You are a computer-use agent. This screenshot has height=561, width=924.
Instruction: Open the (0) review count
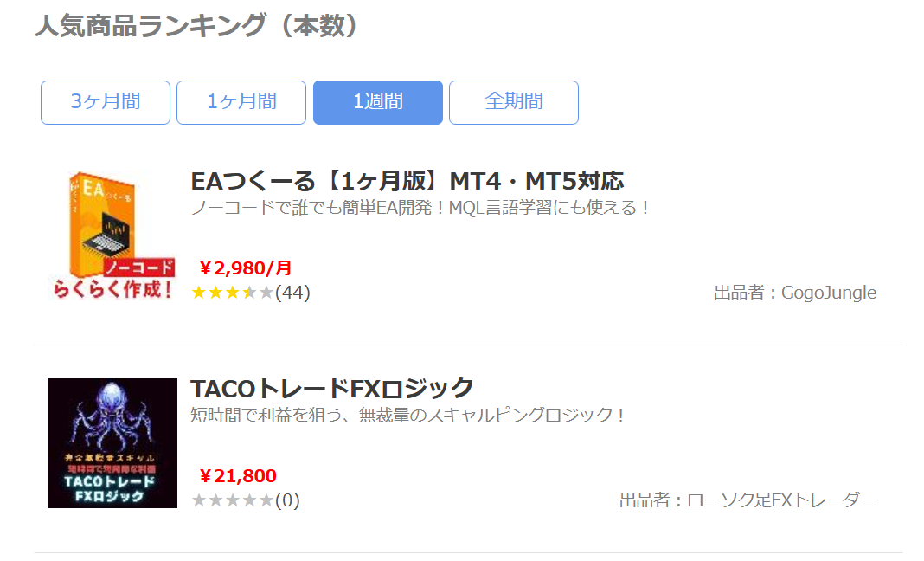(287, 500)
